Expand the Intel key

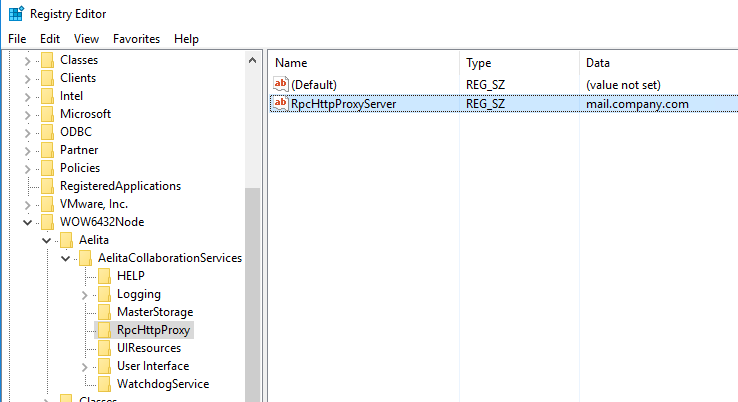point(27,97)
